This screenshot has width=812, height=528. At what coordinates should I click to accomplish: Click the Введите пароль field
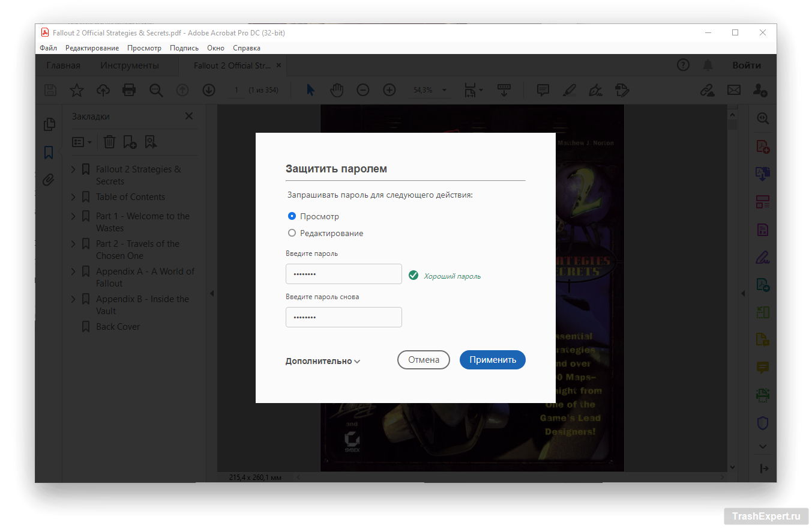coord(344,274)
